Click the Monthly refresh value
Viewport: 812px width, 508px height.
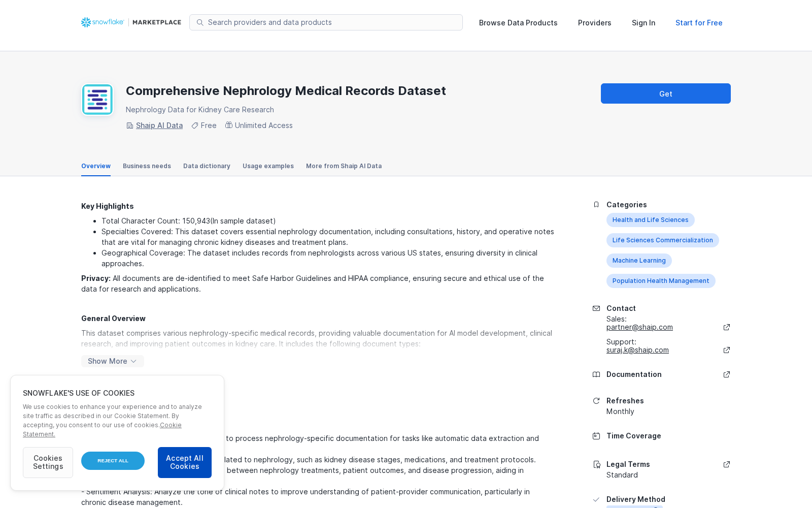click(620, 411)
